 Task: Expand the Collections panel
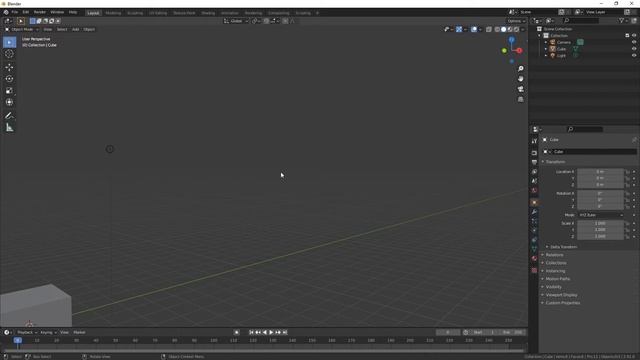(x=556, y=263)
